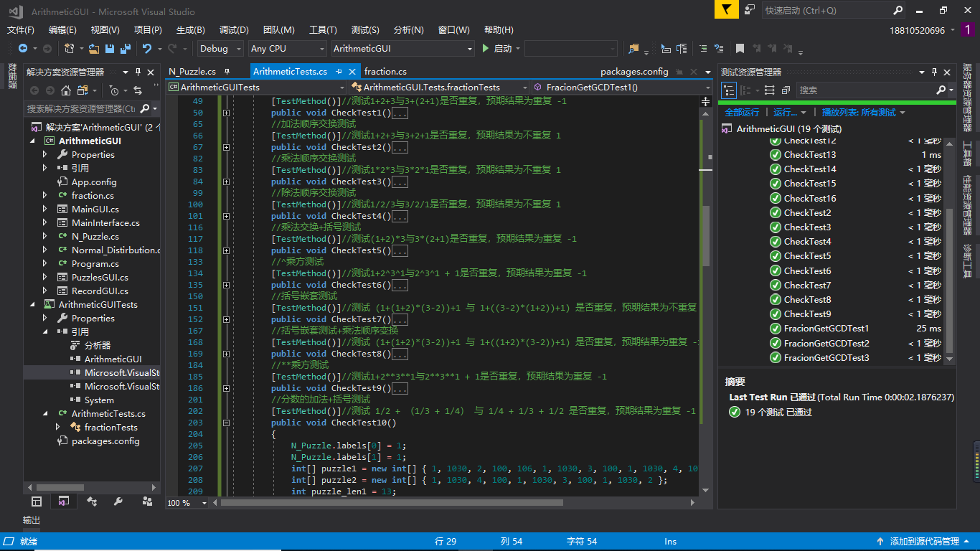Image resolution: width=980 pixels, height=551 pixels.
Task: Open the ArithmeticGUI startup project dropdown
Action: (x=402, y=49)
